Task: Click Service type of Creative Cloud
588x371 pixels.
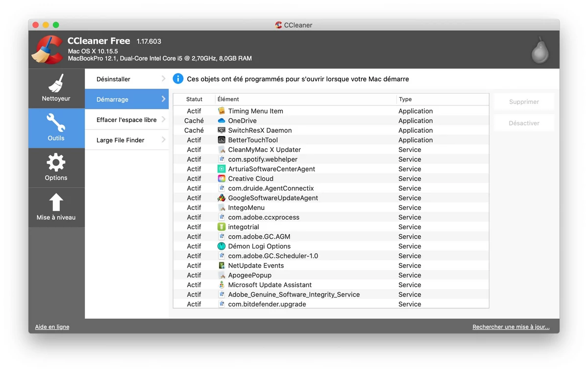Action: pyautogui.click(x=410, y=178)
